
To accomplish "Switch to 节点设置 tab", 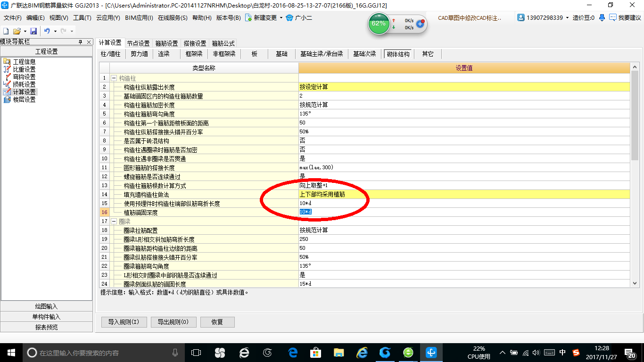I will point(138,43).
